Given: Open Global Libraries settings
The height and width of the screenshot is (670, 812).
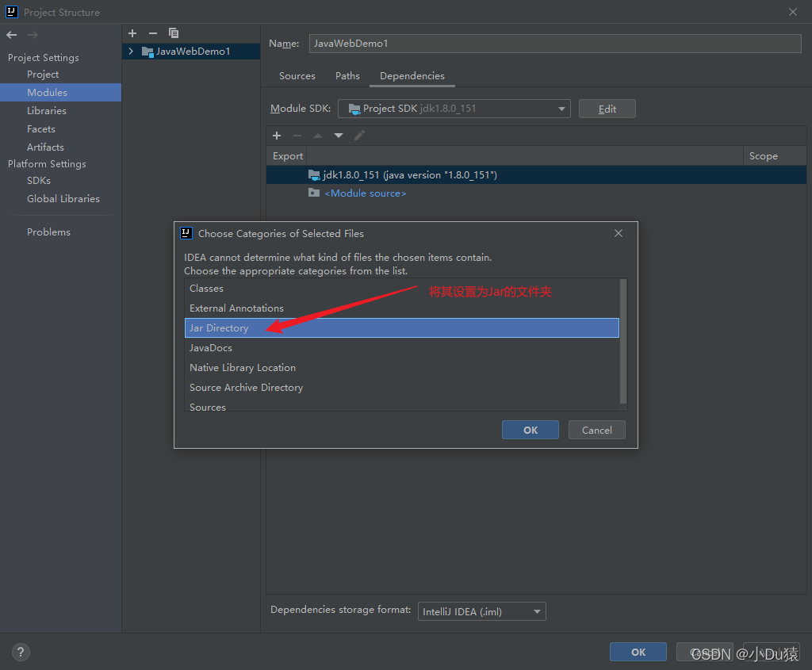Looking at the screenshot, I should [x=63, y=199].
